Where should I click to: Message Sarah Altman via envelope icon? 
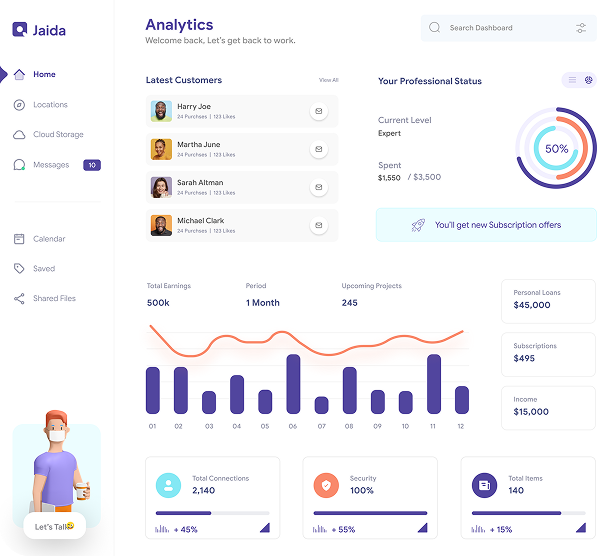pos(319,187)
